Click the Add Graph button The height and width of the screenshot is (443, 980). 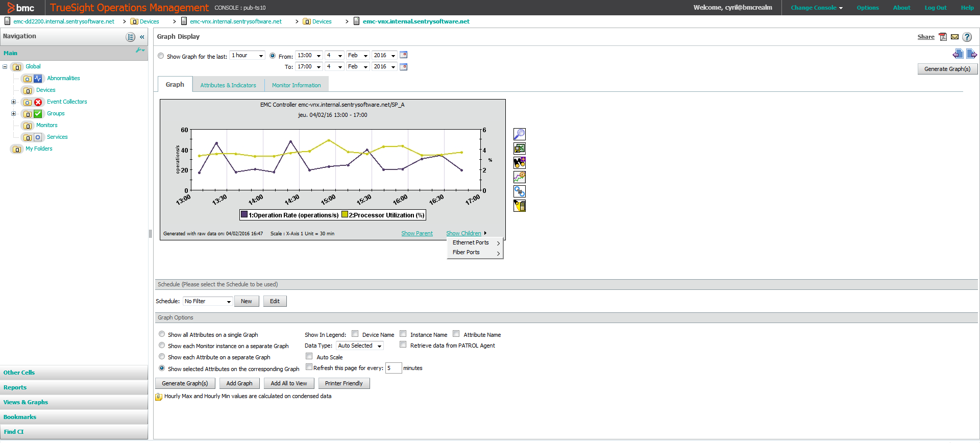(x=239, y=383)
